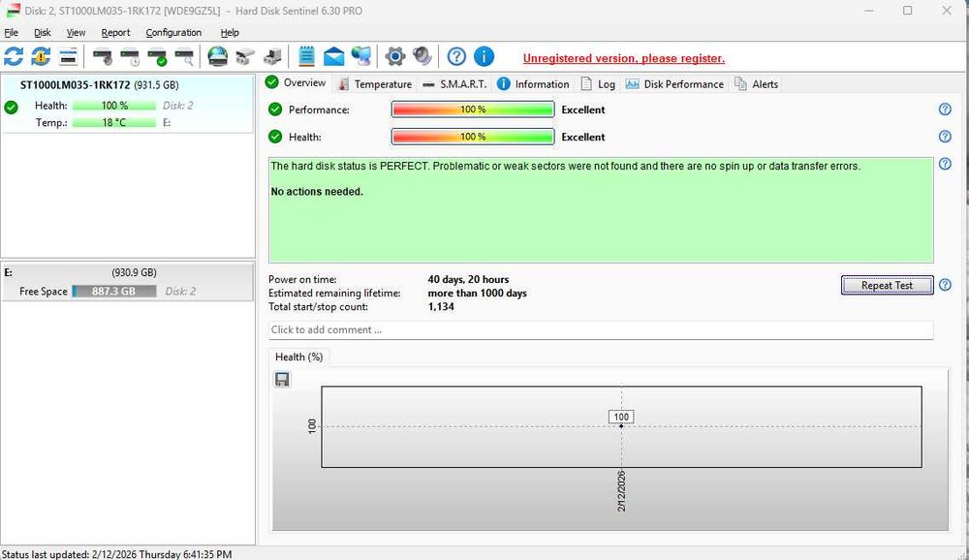Click the disk with green checkmark icon
Screen dimensions: 969x560
click(158, 57)
